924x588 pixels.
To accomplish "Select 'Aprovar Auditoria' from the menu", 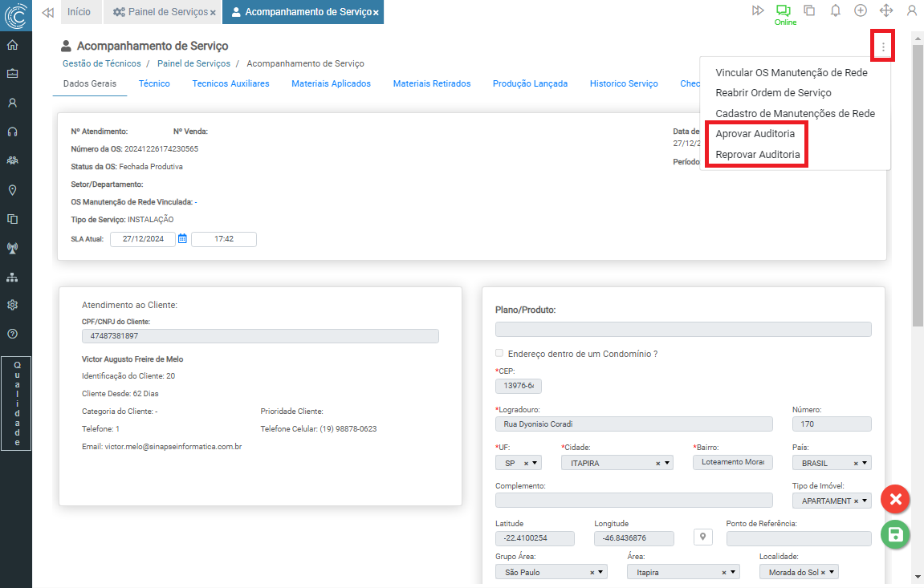I will coord(755,134).
